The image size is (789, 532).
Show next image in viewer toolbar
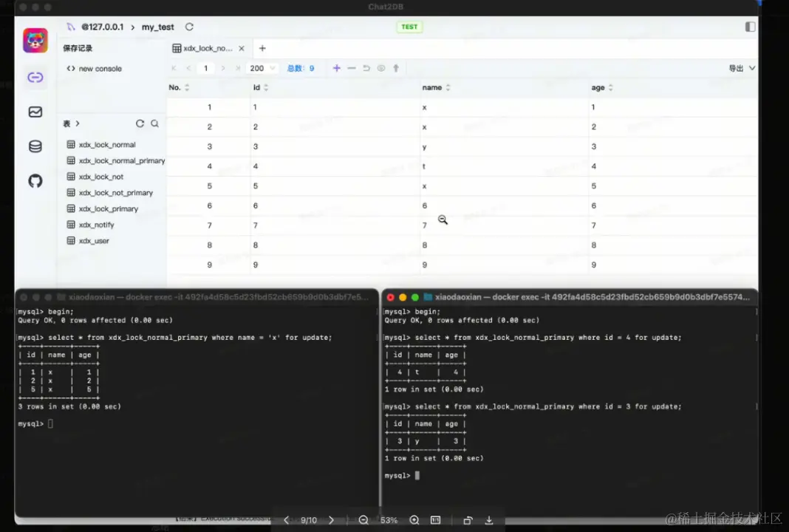[331, 520]
